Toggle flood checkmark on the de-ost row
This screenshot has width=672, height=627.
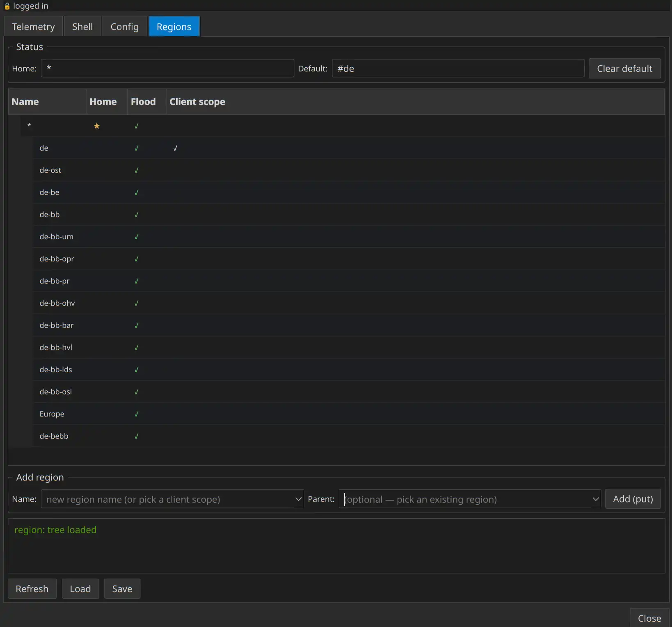point(137,170)
